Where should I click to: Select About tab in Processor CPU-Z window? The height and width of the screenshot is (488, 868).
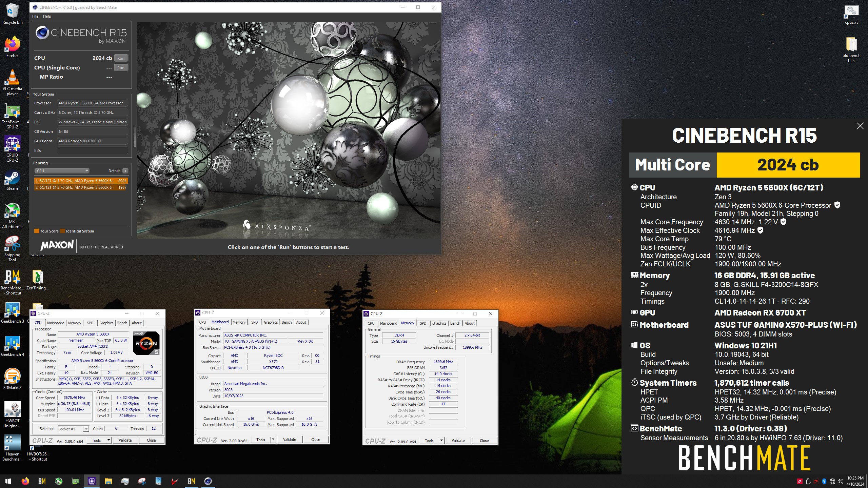pyautogui.click(x=137, y=323)
